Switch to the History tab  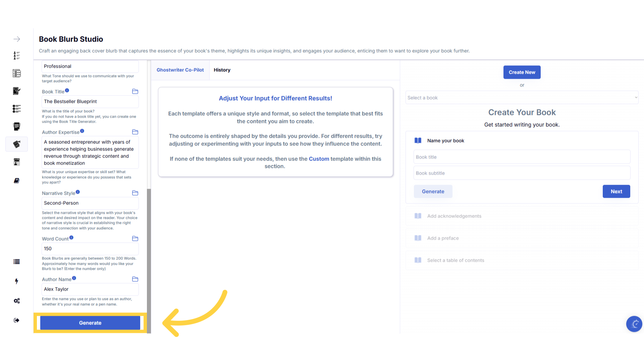point(222,70)
